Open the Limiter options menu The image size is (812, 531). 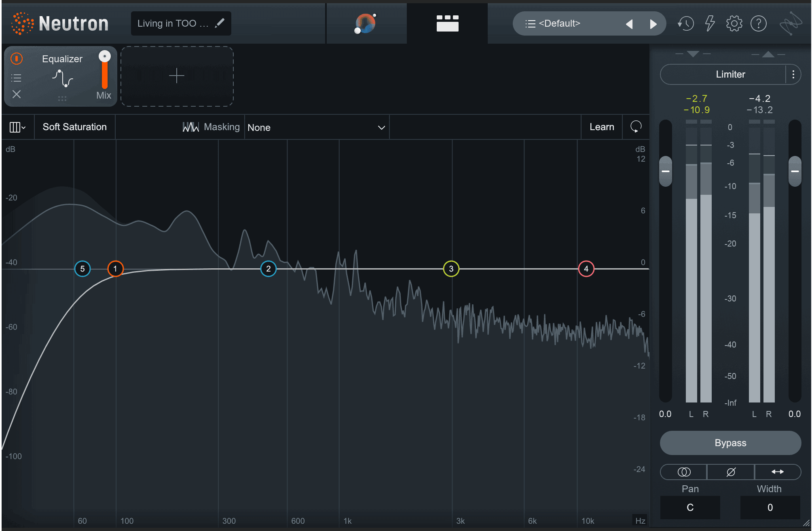pyautogui.click(x=793, y=74)
